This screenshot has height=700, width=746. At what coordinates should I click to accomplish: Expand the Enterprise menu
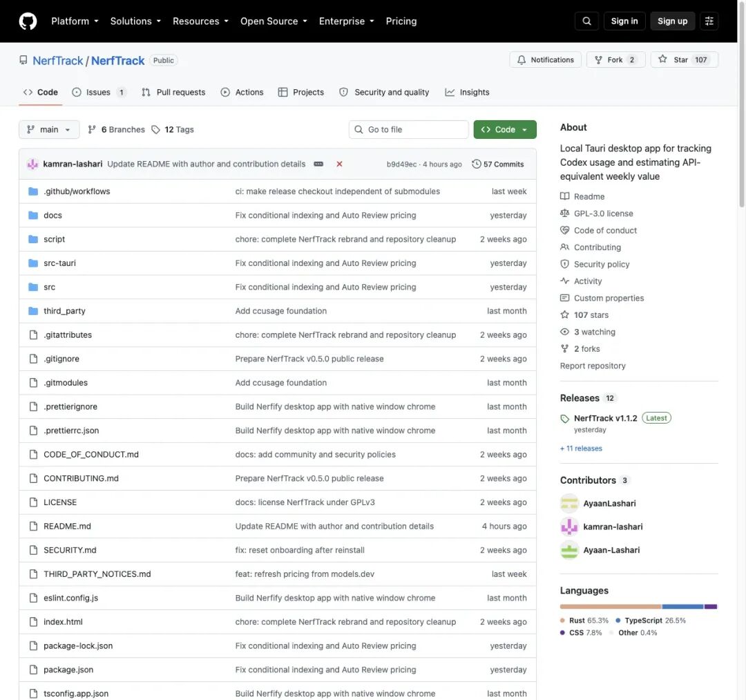point(346,21)
